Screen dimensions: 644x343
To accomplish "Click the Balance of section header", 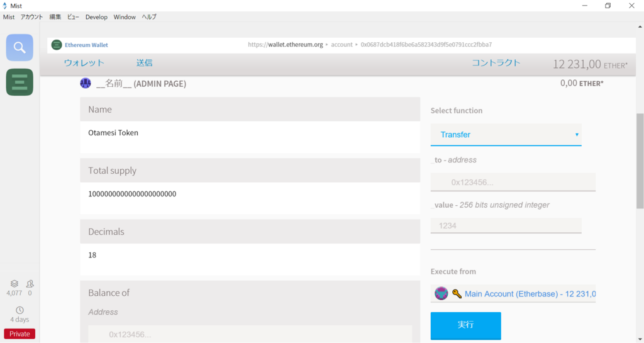I will (x=109, y=293).
